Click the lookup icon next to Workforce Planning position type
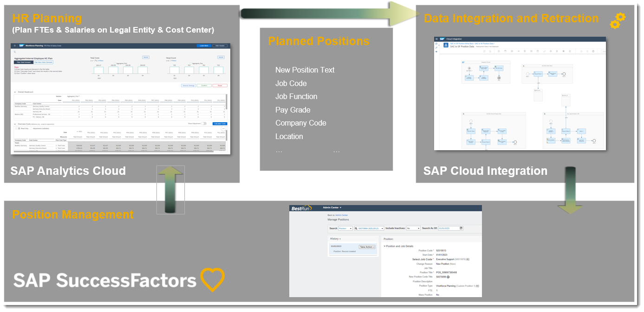The height and width of the screenshot is (312, 644). (x=477, y=286)
